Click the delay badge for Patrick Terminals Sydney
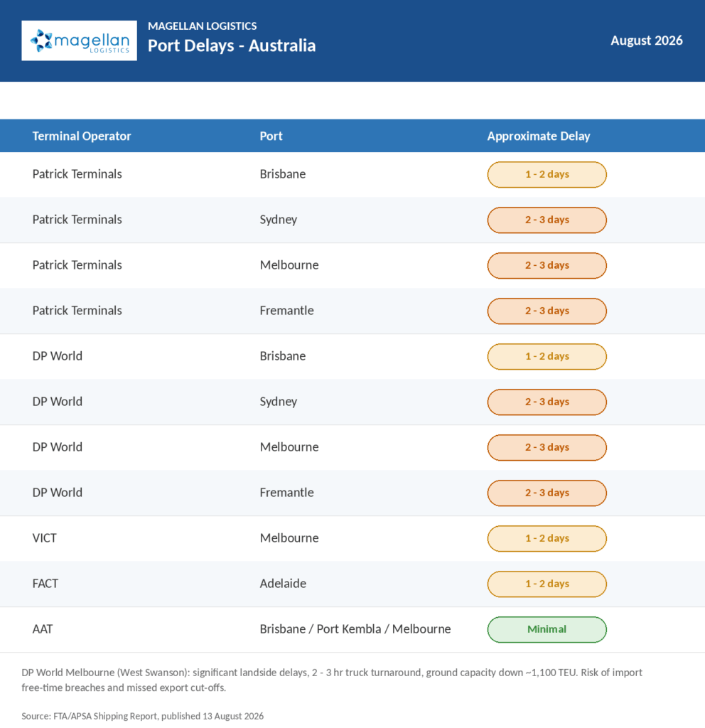Viewport: 705px width, 728px height. coord(547,220)
